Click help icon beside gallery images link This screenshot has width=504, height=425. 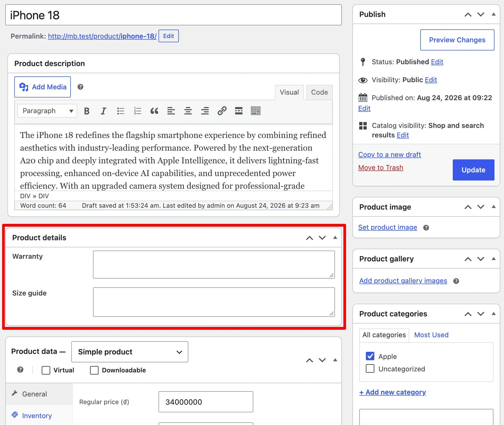coord(456,281)
